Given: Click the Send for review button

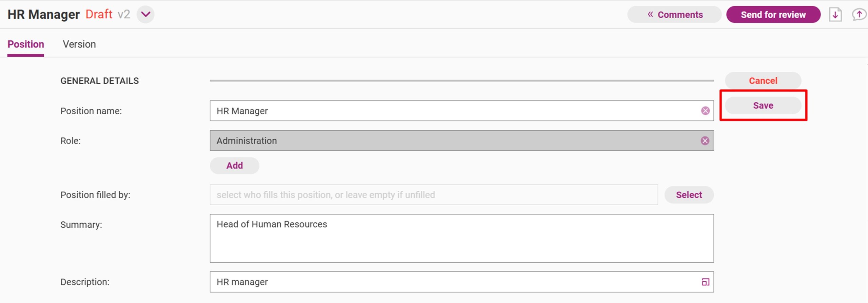Looking at the screenshot, I should 773,15.
